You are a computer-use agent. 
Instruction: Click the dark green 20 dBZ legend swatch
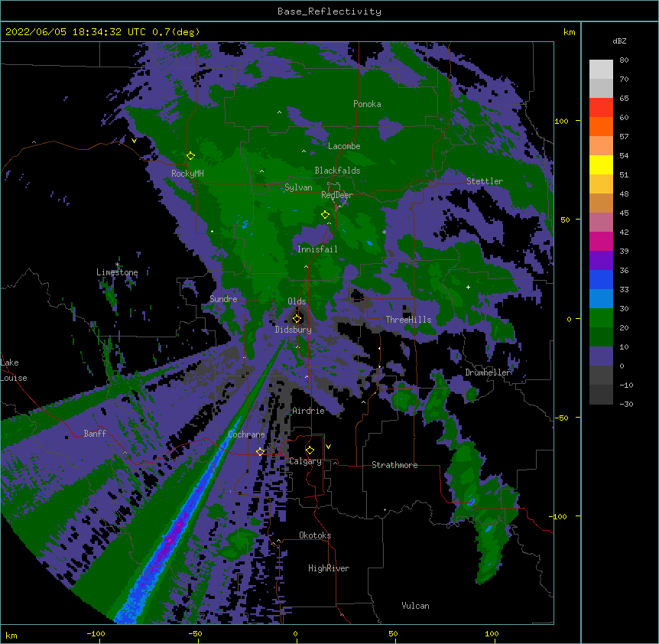(601, 337)
